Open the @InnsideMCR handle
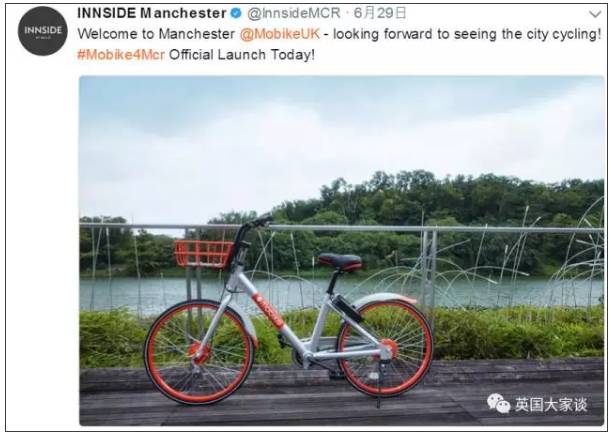This screenshot has height=437, width=611. [x=294, y=13]
